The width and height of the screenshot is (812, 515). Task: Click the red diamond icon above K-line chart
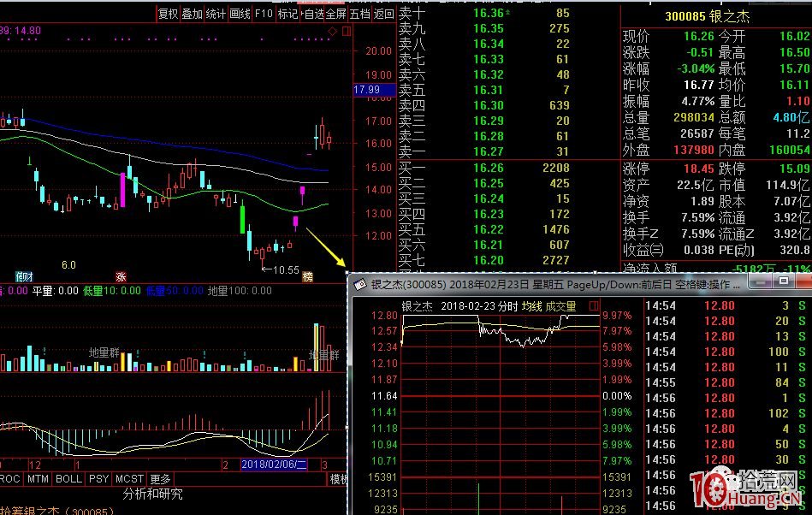click(333, 32)
